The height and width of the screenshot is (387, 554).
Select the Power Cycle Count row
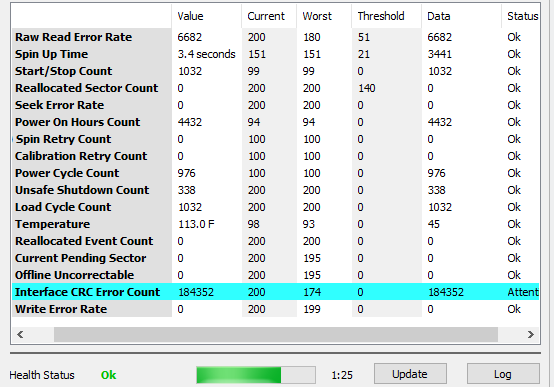[x=276, y=173]
